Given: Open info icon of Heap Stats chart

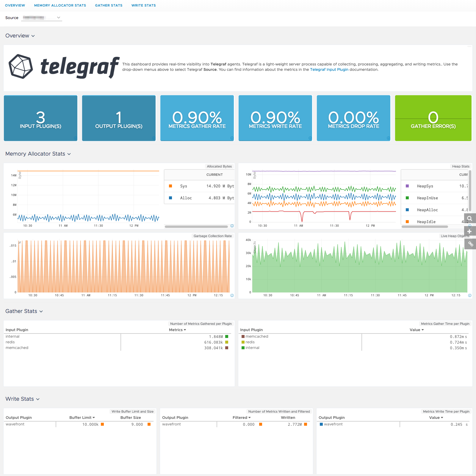Looking at the screenshot, I should coord(470,226).
